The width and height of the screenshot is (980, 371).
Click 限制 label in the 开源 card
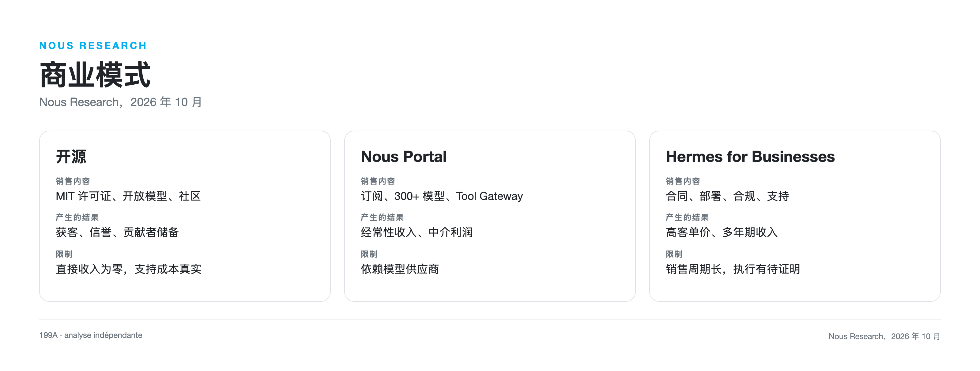pyautogui.click(x=64, y=254)
